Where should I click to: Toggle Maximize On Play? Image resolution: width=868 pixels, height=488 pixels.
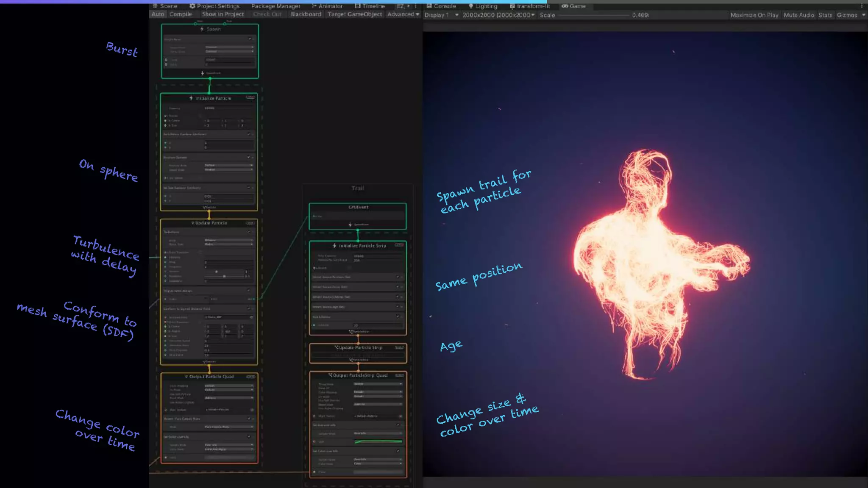[x=754, y=15]
